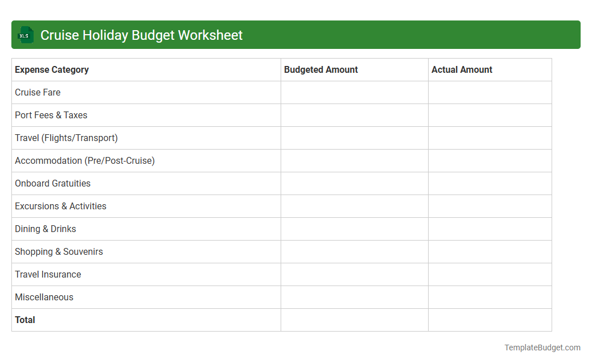Select the Cruise Holiday Budget Worksheet title
Image resolution: width=592 pixels, height=364 pixels.
coord(141,35)
